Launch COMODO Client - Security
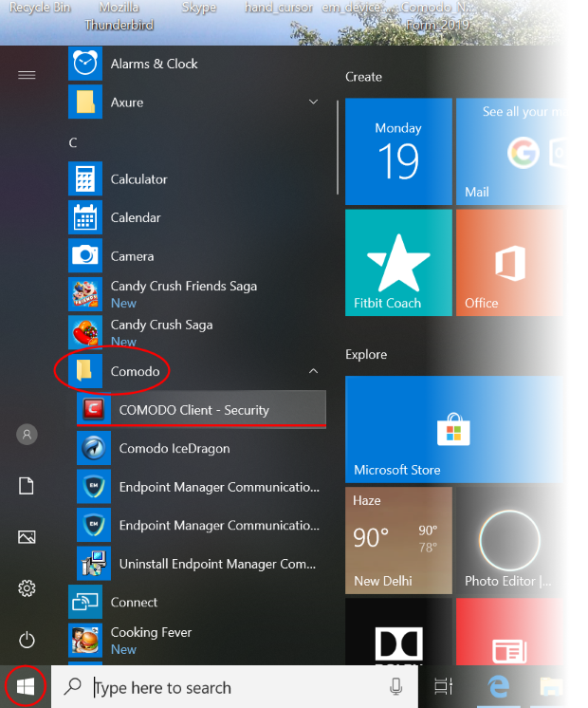 point(201,410)
